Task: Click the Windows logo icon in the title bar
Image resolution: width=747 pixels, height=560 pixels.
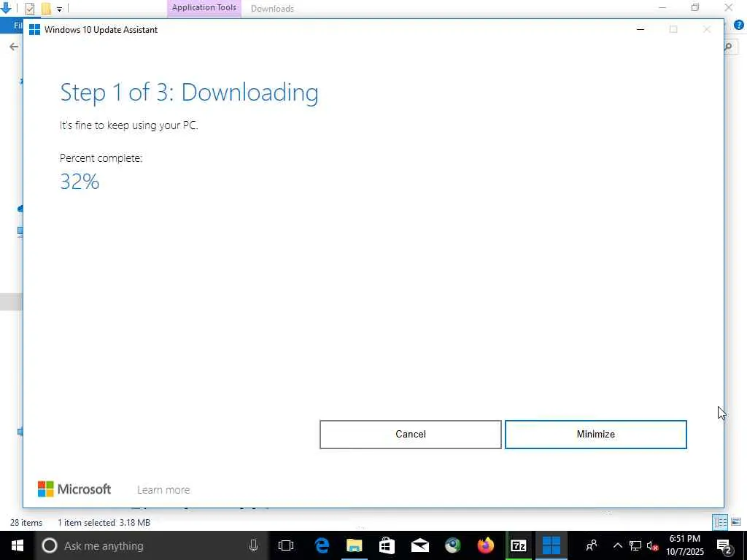Action: coord(34,29)
